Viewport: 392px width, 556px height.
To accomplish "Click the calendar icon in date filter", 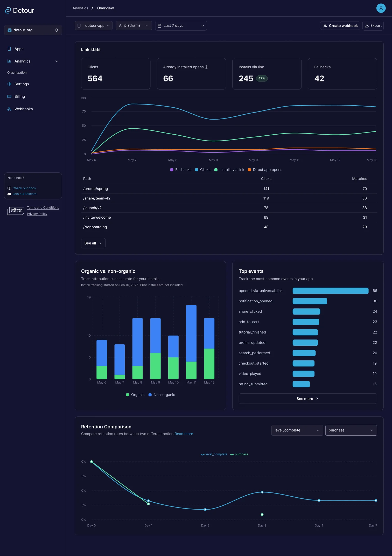I will (160, 26).
